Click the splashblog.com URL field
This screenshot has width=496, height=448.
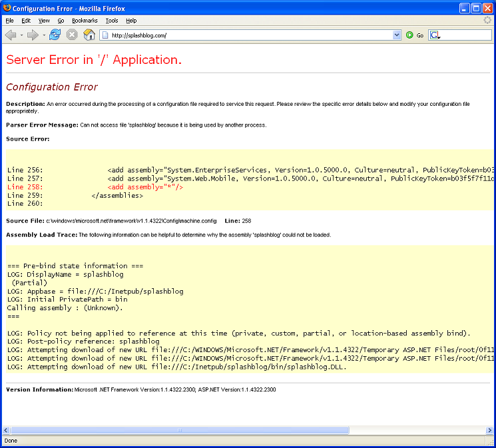[252, 35]
